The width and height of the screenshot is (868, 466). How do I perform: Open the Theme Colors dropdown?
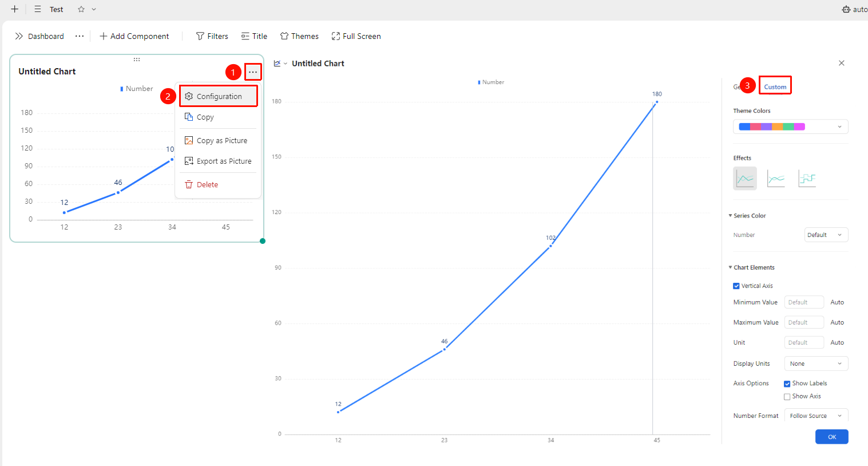[791, 127]
